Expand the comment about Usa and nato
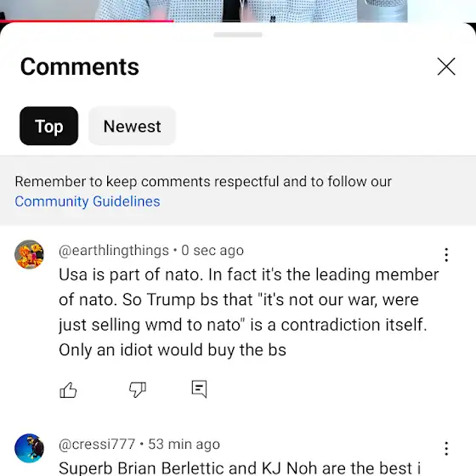476x476 pixels. coord(248,312)
